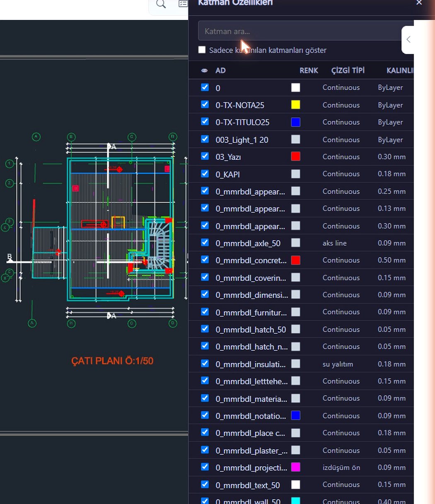Toggle the 0_mmrbdl_hatch_50 layer checkbox
Viewport: 435px width, 504px height.
[205, 329]
